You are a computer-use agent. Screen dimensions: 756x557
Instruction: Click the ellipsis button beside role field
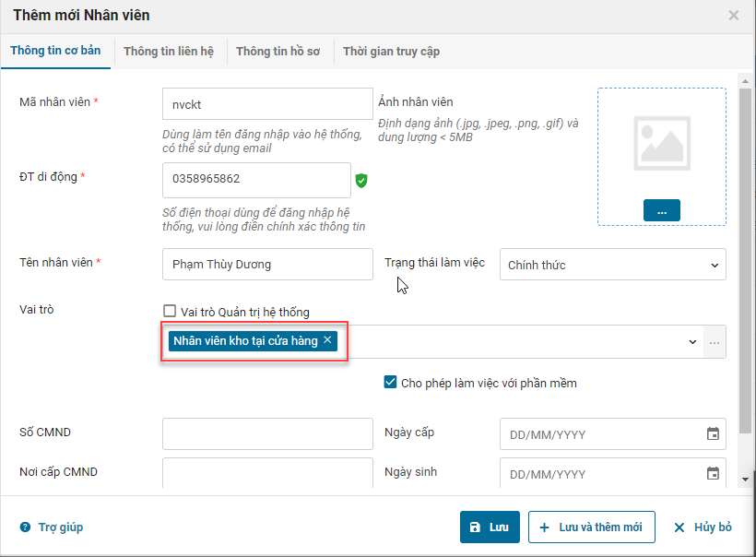coord(715,342)
